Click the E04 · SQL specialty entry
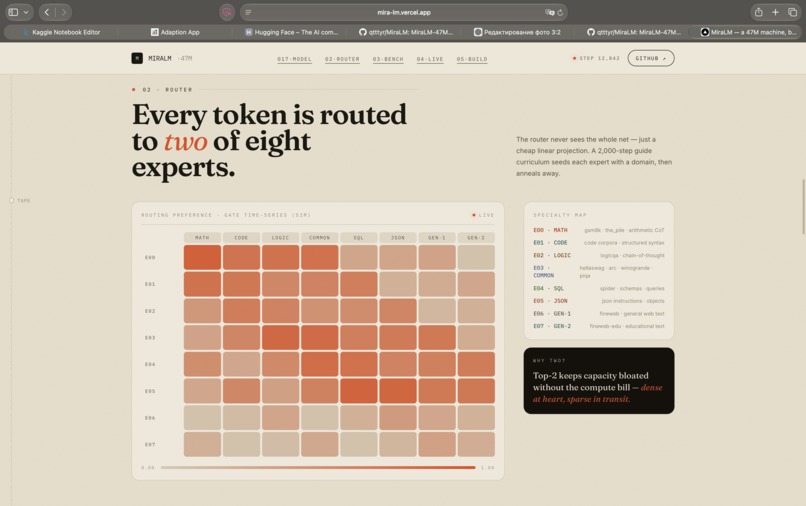This screenshot has width=806, height=506. 598,288
